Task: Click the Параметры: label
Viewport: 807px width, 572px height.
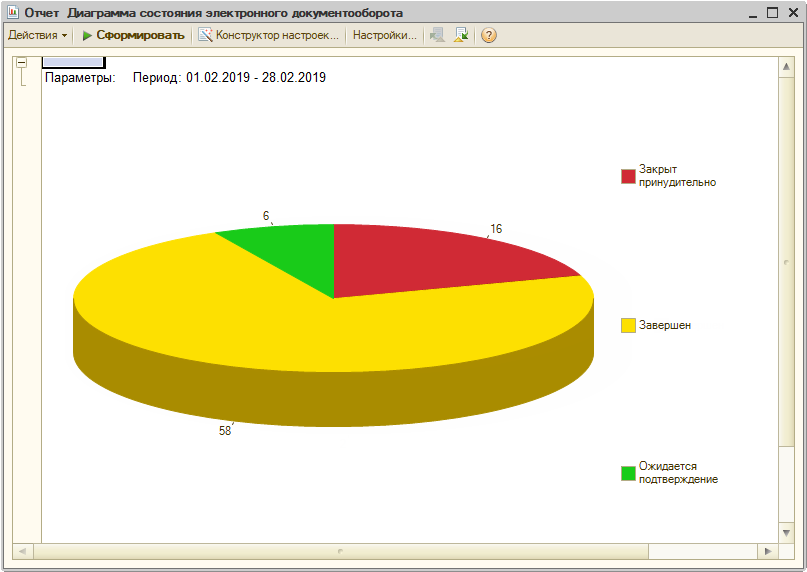Action: [80, 78]
